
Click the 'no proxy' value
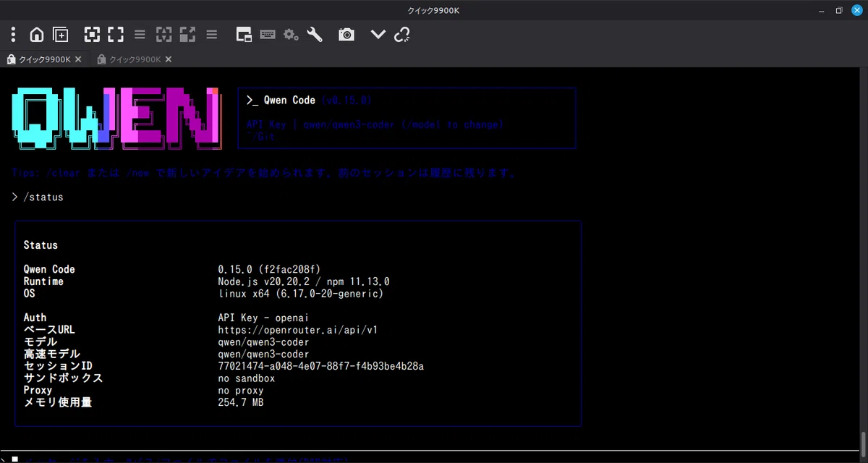[241, 391]
